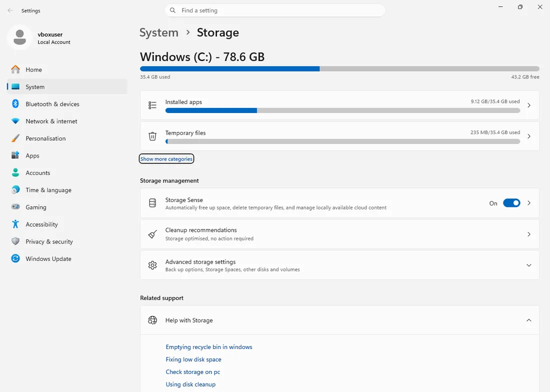
Task: Click the Installed apps list icon
Action: pyautogui.click(x=152, y=105)
